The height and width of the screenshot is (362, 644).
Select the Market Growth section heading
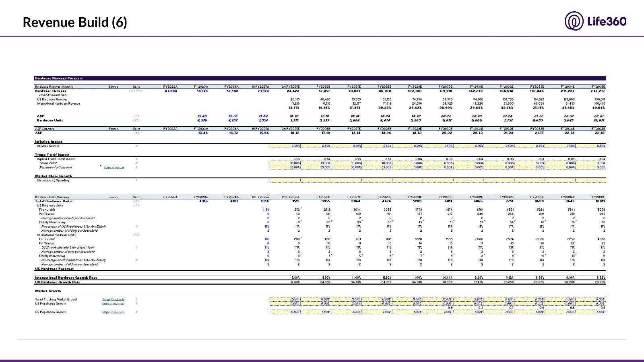(x=48, y=291)
